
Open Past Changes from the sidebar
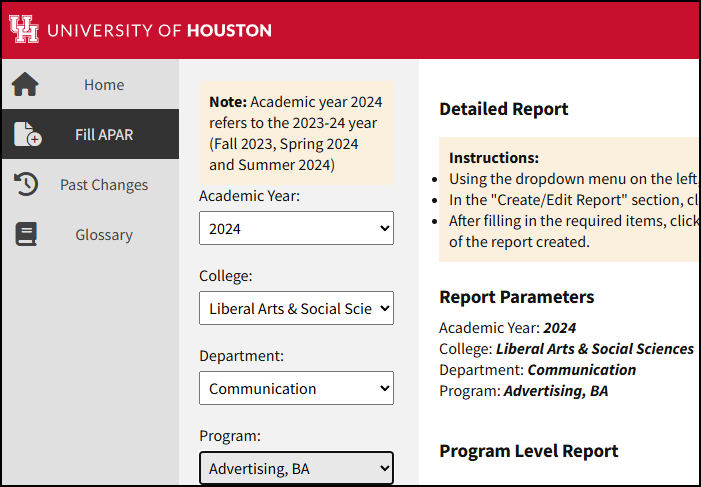[104, 185]
